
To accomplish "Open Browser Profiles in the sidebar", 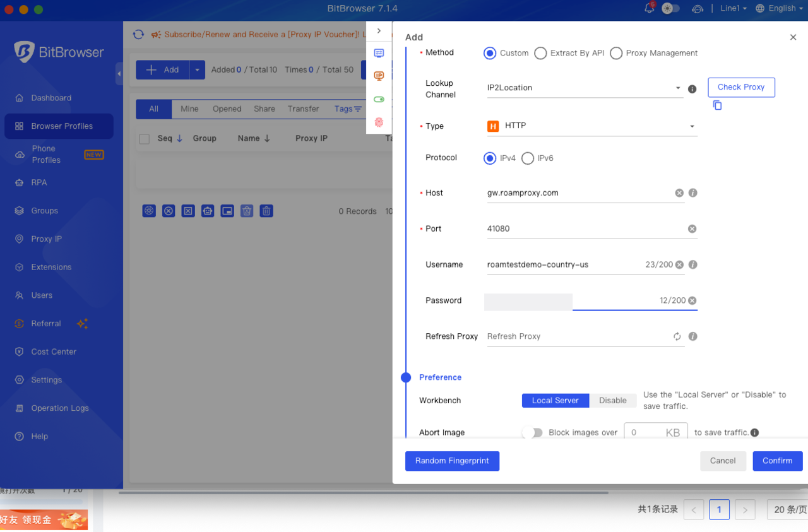I will click(59, 126).
